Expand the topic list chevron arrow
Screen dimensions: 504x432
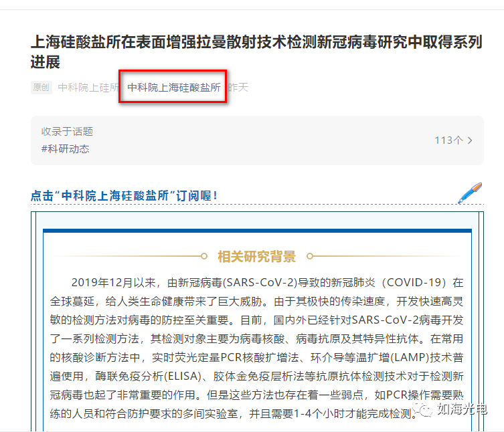(x=471, y=140)
